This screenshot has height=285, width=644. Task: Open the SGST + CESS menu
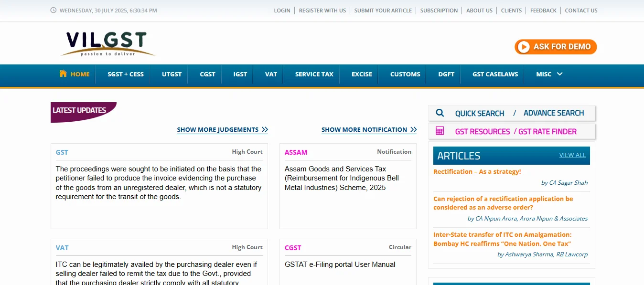pos(125,74)
